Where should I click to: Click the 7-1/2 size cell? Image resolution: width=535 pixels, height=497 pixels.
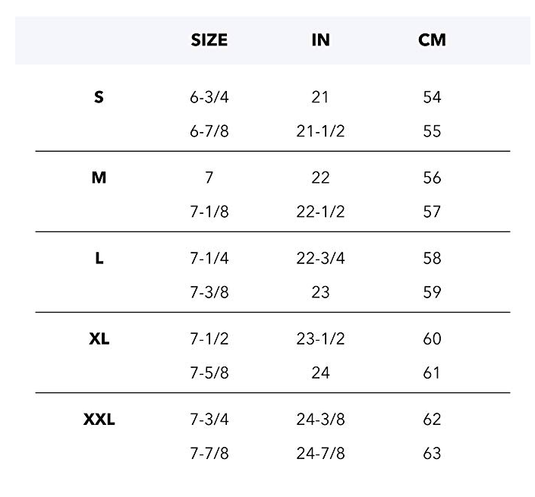click(209, 339)
